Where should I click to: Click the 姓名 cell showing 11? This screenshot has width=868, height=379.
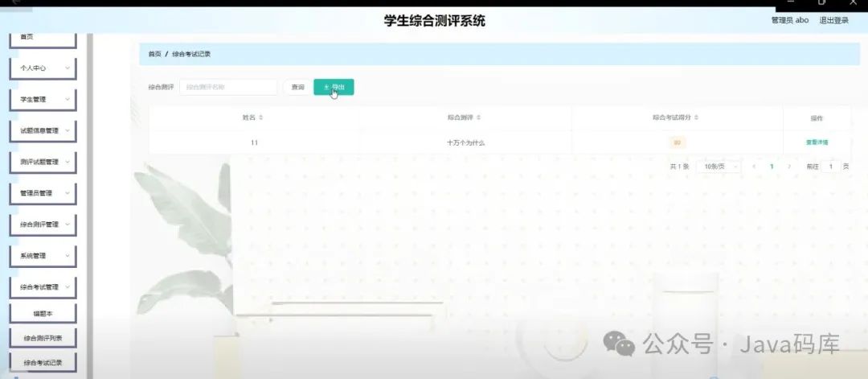[x=254, y=143]
